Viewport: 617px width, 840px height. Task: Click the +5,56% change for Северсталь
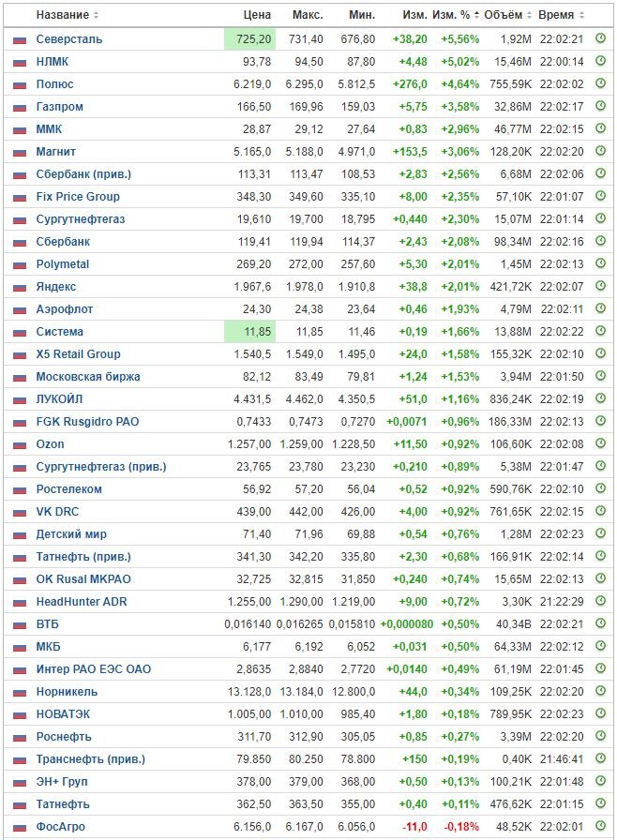(460, 39)
